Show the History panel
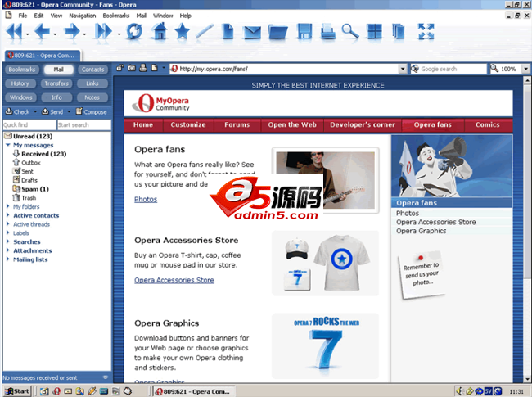This screenshot has width=532, height=397. point(20,83)
